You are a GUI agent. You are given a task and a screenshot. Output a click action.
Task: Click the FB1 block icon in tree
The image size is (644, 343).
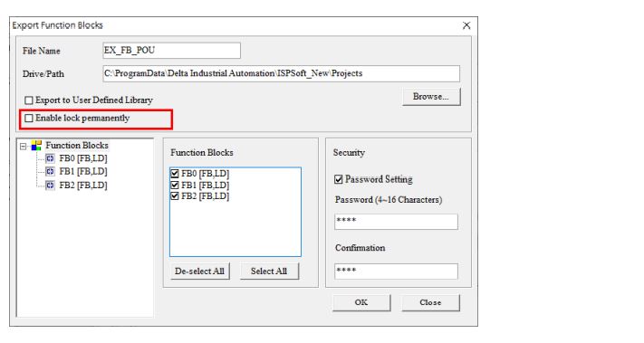pyautogui.click(x=50, y=172)
